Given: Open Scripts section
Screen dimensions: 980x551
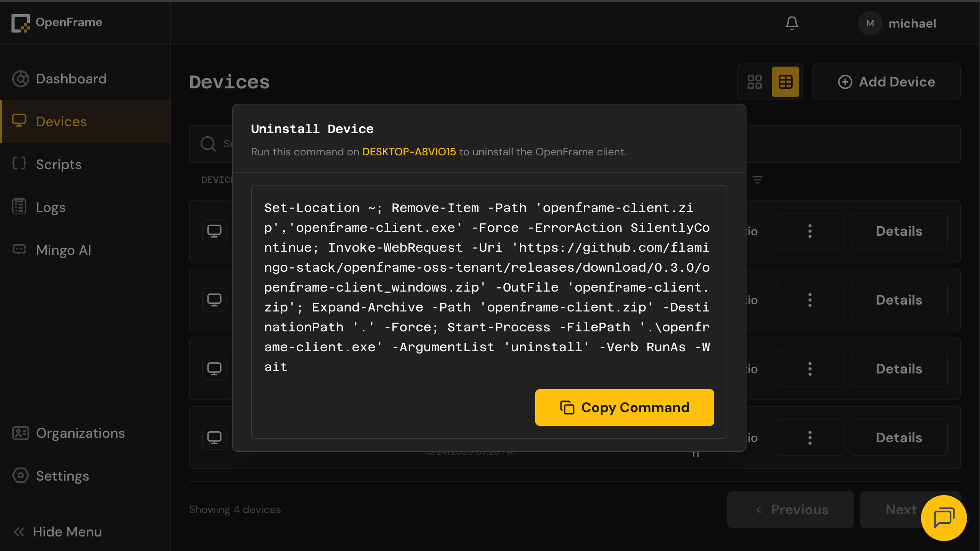Looking at the screenshot, I should tap(85, 165).
